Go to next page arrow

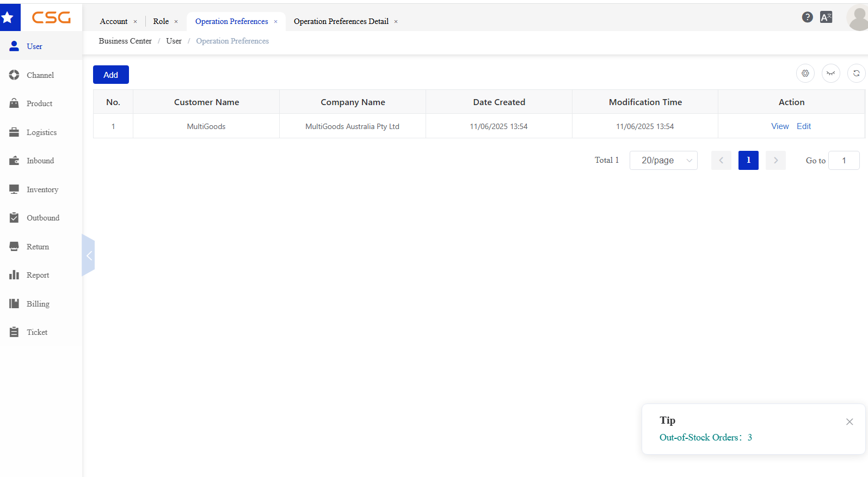click(775, 160)
